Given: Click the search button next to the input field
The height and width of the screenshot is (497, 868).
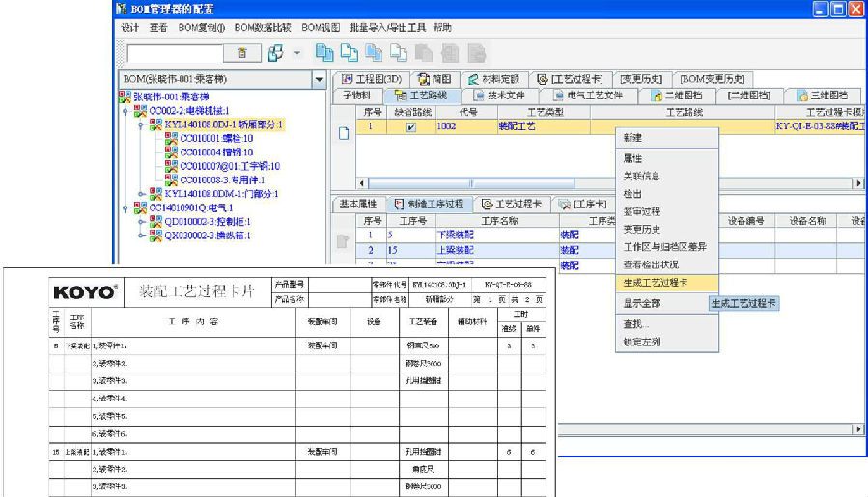Looking at the screenshot, I should tap(242, 53).
